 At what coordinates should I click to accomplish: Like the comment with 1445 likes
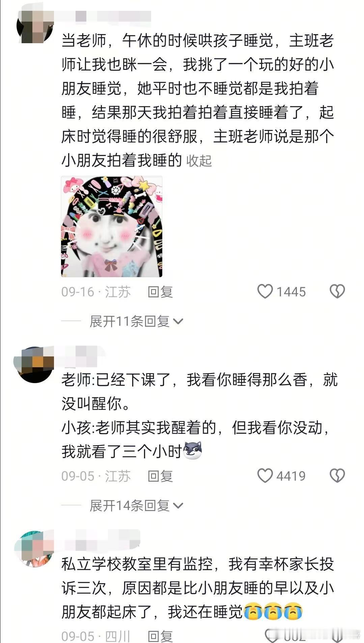click(265, 291)
